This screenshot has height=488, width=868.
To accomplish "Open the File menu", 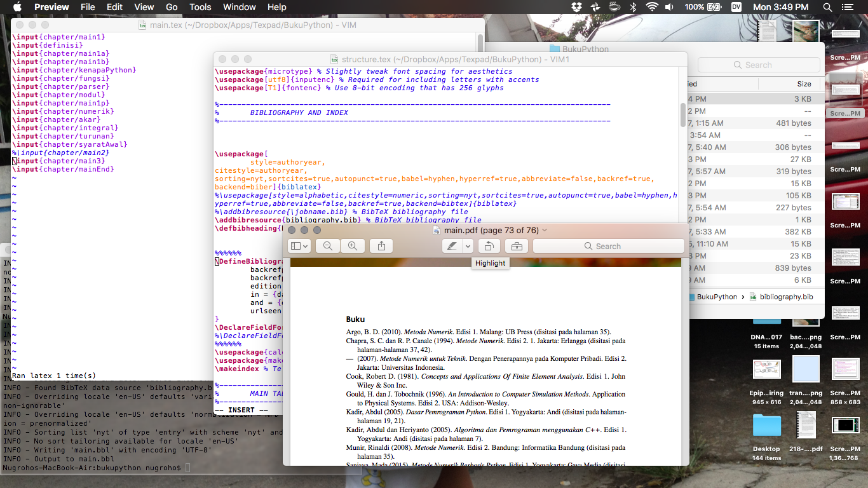I will pyautogui.click(x=88, y=7).
